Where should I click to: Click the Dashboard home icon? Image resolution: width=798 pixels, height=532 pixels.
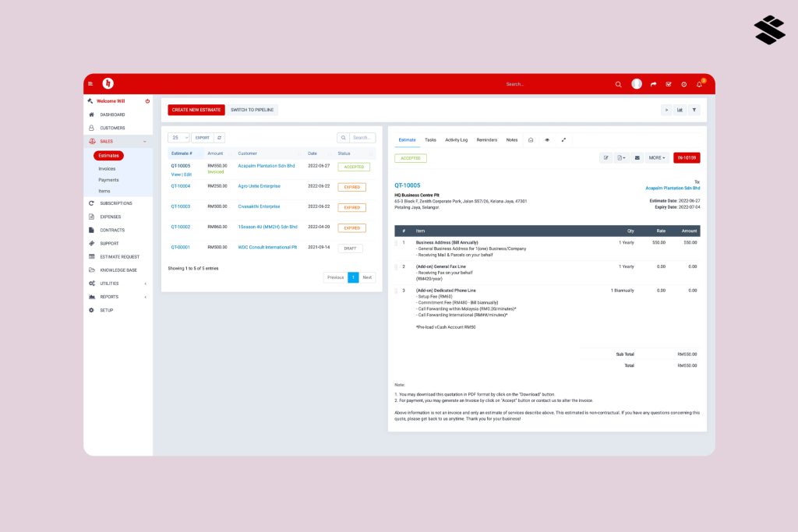pos(92,115)
